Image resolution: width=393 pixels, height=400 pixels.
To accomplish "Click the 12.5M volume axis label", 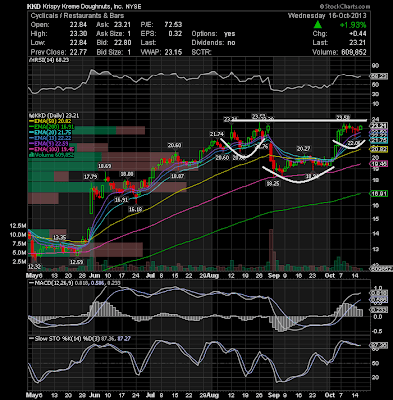I will 18,226.
